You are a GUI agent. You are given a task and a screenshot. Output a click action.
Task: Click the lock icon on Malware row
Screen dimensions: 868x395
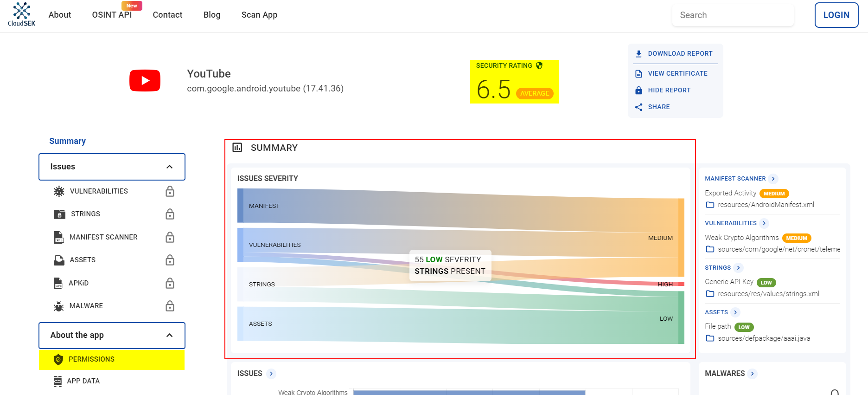tap(170, 306)
